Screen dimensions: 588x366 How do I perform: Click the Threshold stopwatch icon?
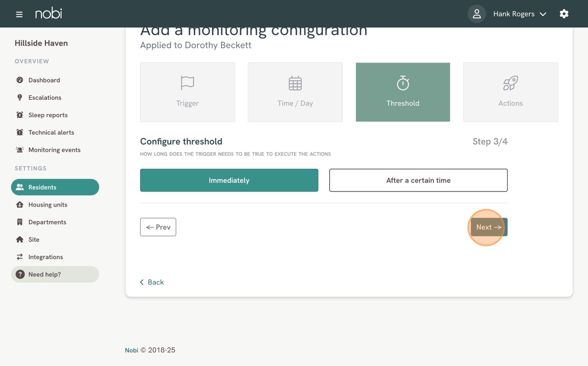[x=403, y=83]
